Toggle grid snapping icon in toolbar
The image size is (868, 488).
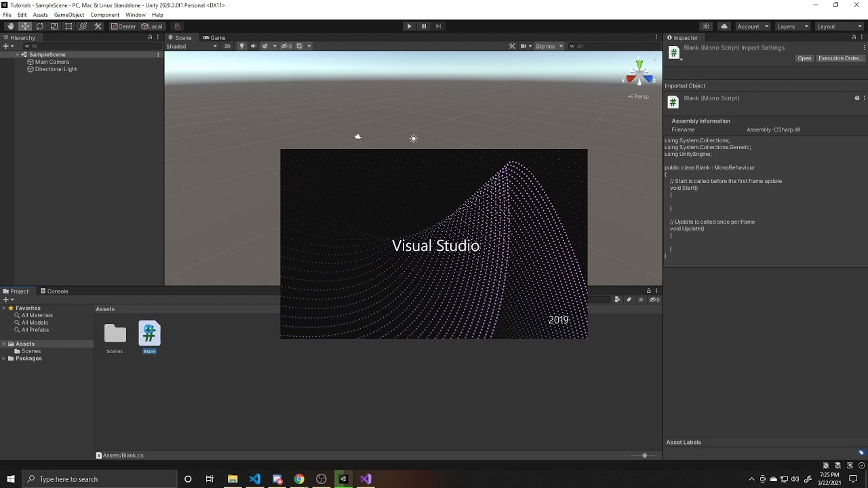tap(177, 26)
